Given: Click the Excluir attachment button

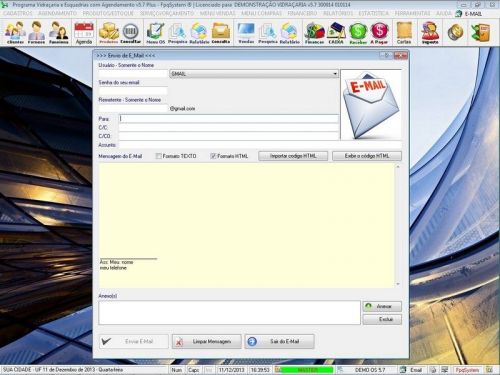Looking at the screenshot, I should click(382, 319).
